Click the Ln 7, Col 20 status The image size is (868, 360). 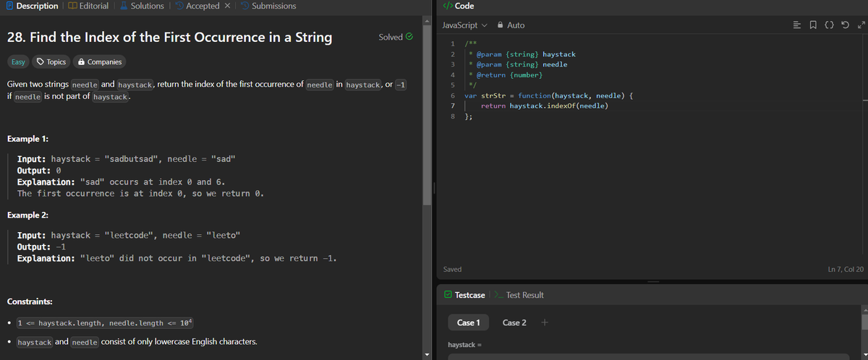(x=846, y=269)
